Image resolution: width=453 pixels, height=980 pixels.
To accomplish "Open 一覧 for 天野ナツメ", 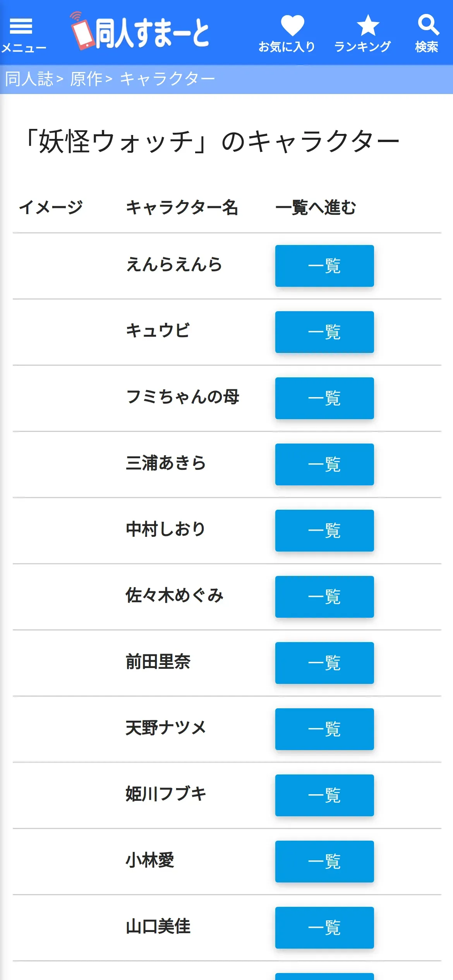I will click(324, 729).
